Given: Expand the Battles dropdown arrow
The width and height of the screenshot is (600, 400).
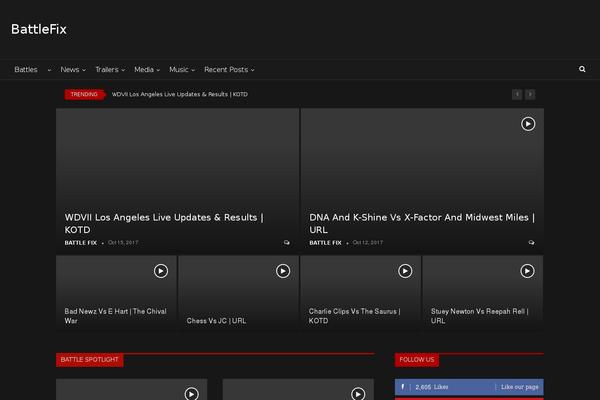Looking at the screenshot, I should coord(49,70).
